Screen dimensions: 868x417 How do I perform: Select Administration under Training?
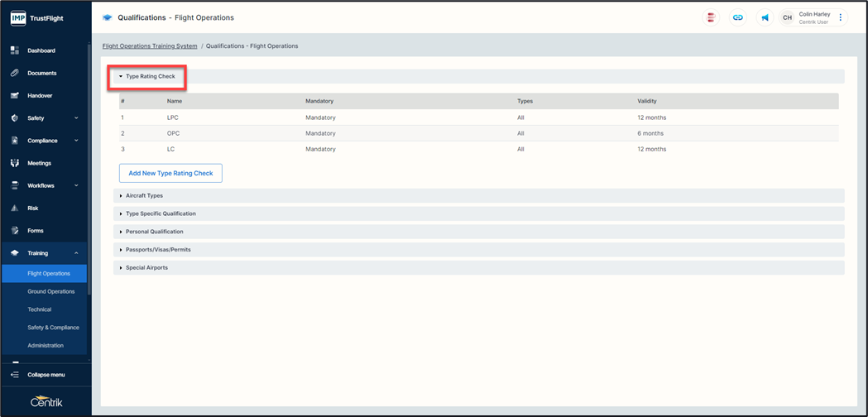[46, 345]
